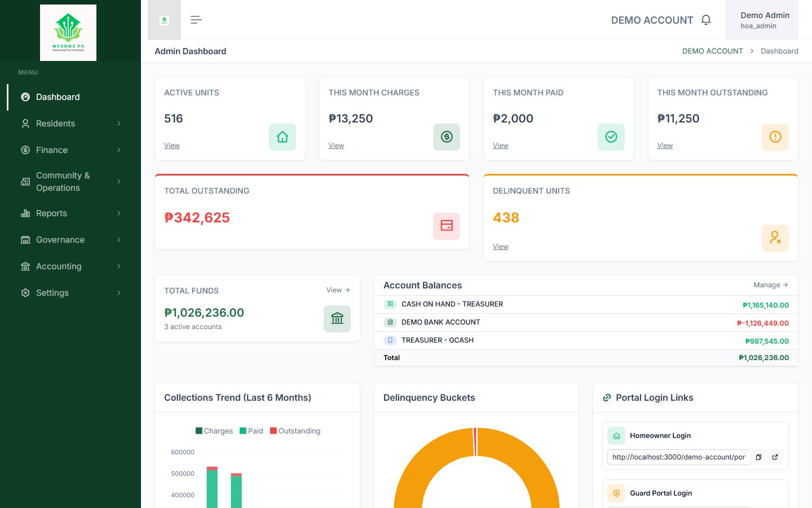812x508 pixels.
Task: Click View link under Delinquent Units
Action: [x=501, y=247]
